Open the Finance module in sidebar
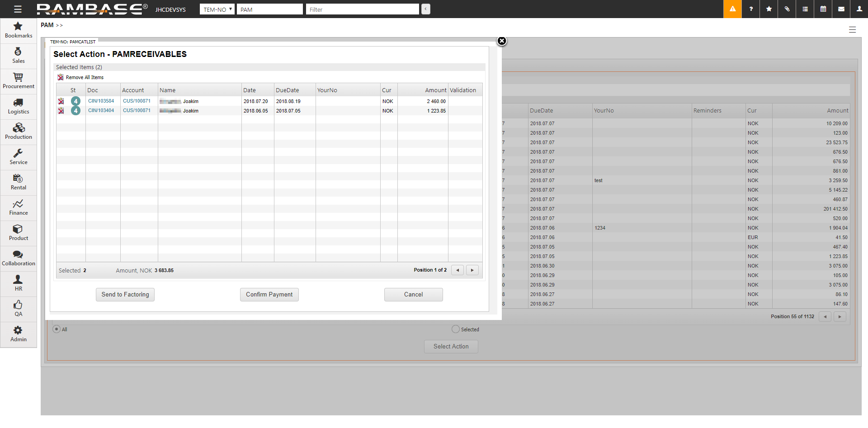Image resolution: width=868 pixels, height=428 pixels. click(19, 207)
